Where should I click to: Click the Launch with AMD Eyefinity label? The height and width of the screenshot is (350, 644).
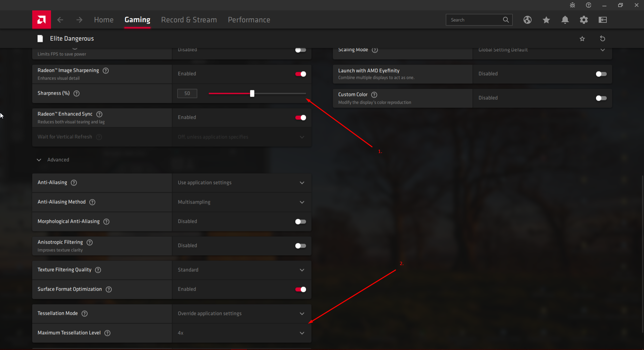(x=369, y=70)
